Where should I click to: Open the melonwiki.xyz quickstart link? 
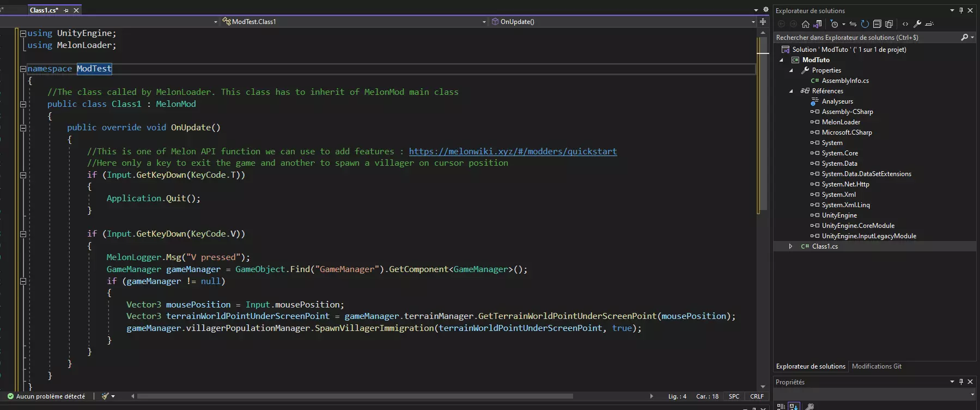pyautogui.click(x=512, y=152)
